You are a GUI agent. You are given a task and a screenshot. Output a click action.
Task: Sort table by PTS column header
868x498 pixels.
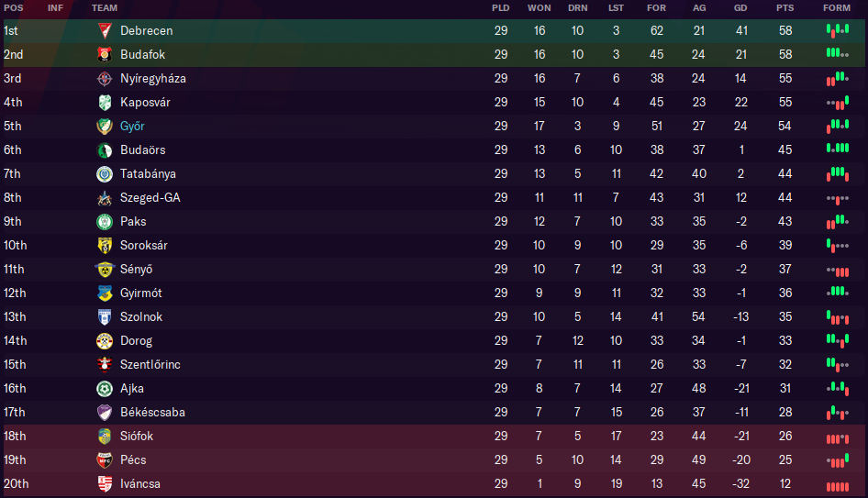[785, 7]
